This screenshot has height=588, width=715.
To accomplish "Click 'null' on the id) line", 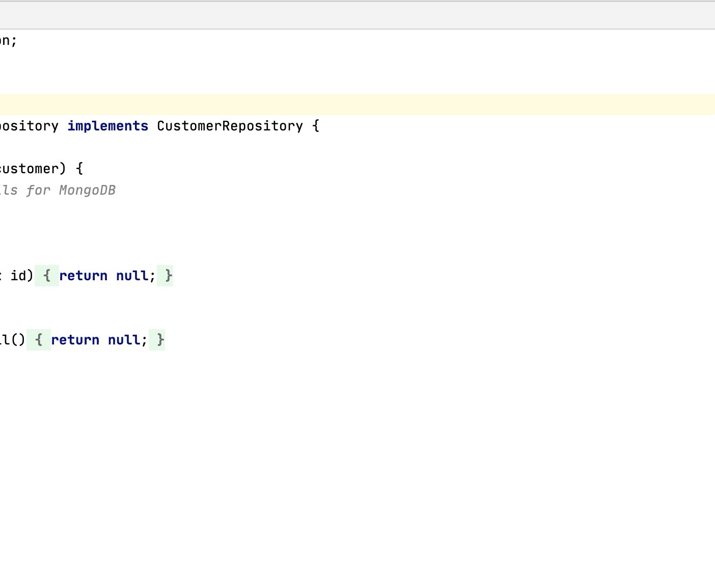I will (x=132, y=276).
